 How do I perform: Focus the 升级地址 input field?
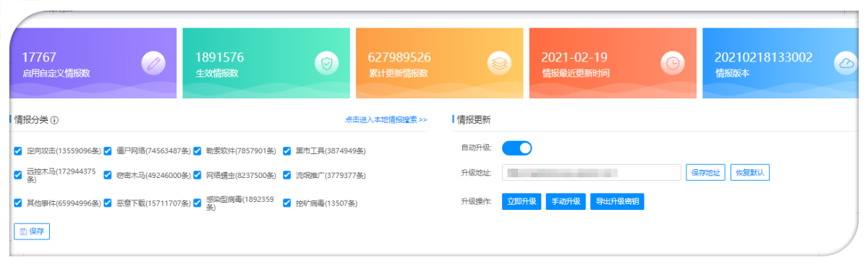click(591, 173)
